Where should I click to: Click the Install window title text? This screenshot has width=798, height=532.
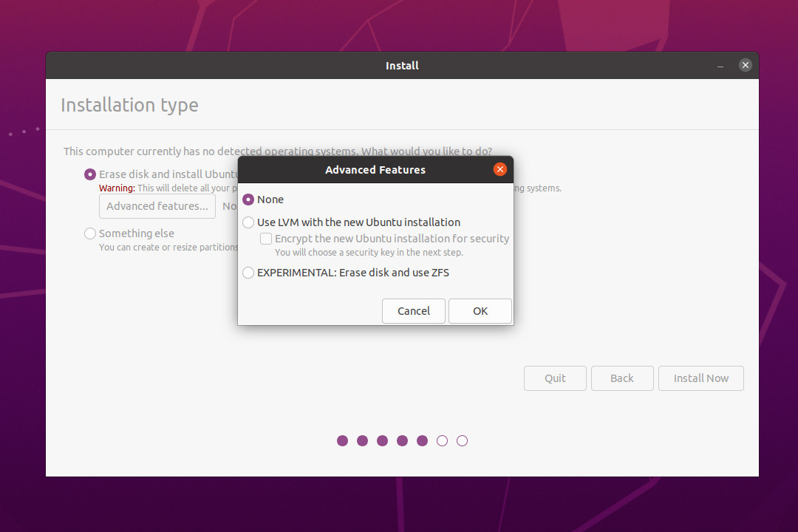pyautogui.click(x=402, y=66)
